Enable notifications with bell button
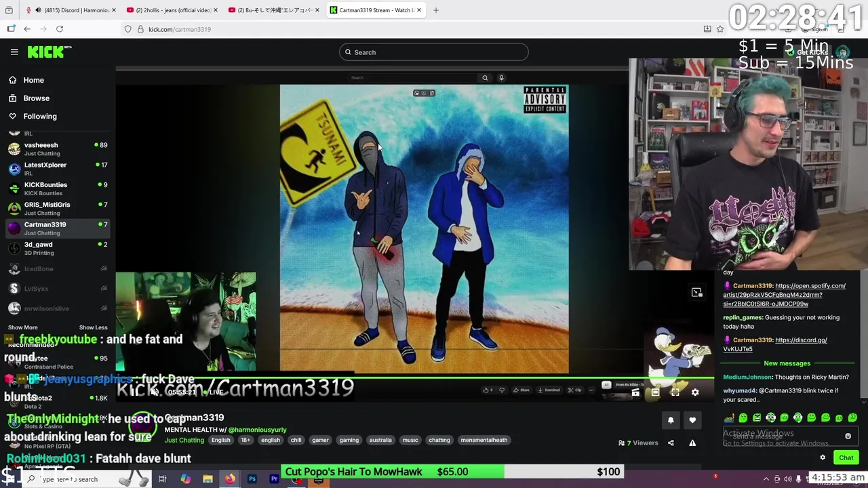The width and height of the screenshot is (868, 488). (x=671, y=420)
